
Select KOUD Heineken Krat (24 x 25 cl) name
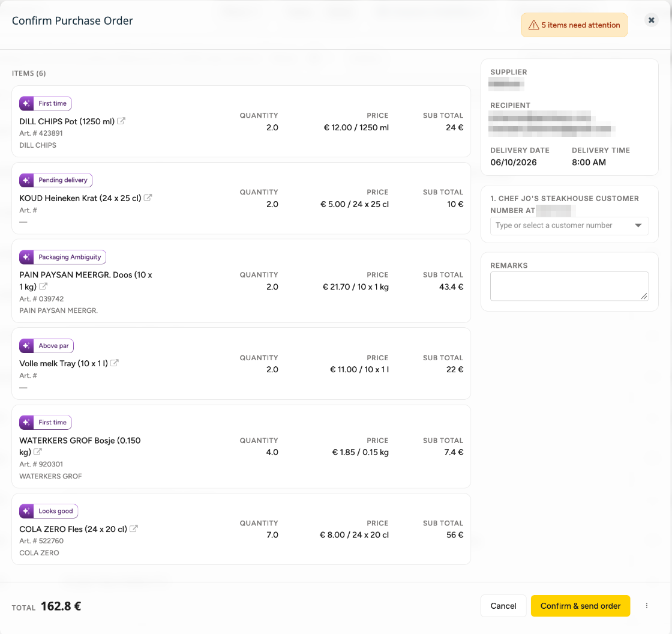[x=80, y=198]
